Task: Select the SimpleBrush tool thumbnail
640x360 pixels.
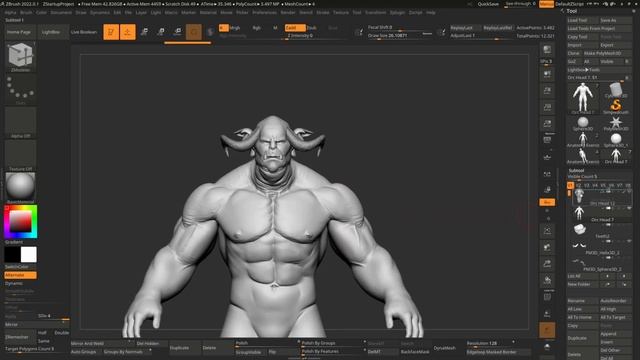Action: 616,107
